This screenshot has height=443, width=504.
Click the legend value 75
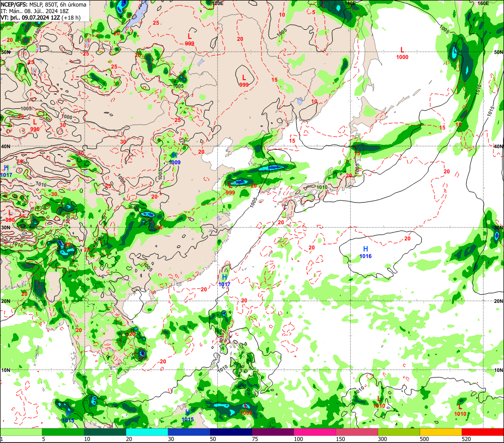255,439
